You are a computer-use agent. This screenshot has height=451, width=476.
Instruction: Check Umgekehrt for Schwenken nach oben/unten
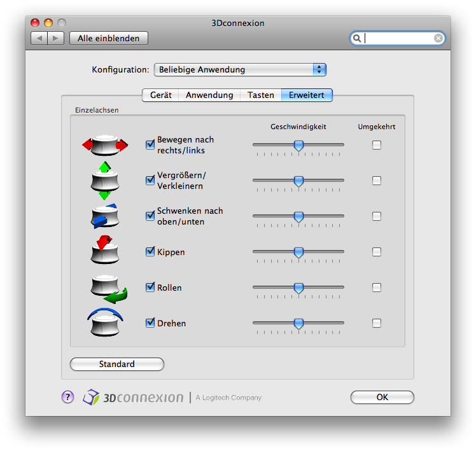click(377, 216)
